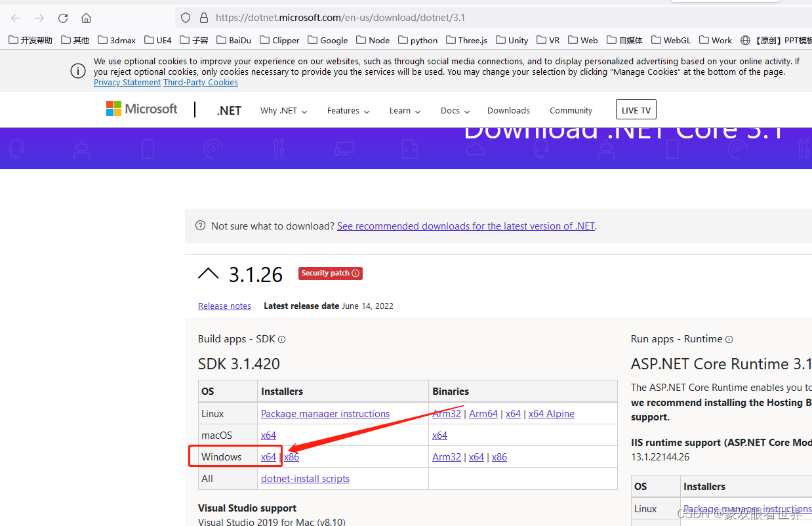Open the Third-Party Cookies link
This screenshot has height=526, width=812.
coord(201,83)
